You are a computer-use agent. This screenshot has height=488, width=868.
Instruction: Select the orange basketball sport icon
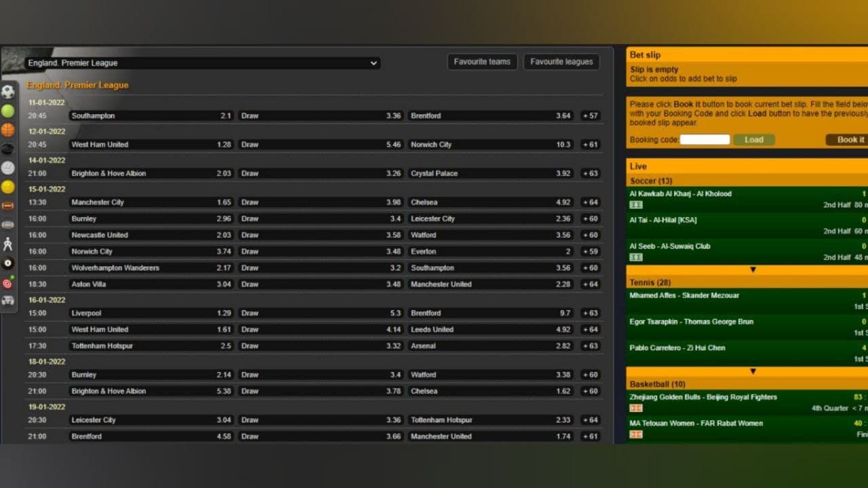pyautogui.click(x=7, y=130)
